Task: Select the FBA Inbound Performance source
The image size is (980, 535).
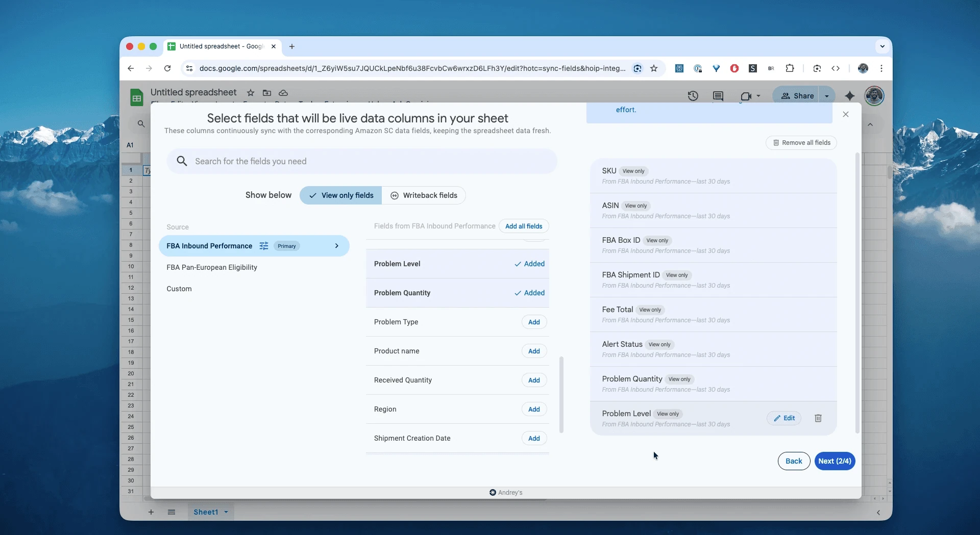Action: (254, 246)
